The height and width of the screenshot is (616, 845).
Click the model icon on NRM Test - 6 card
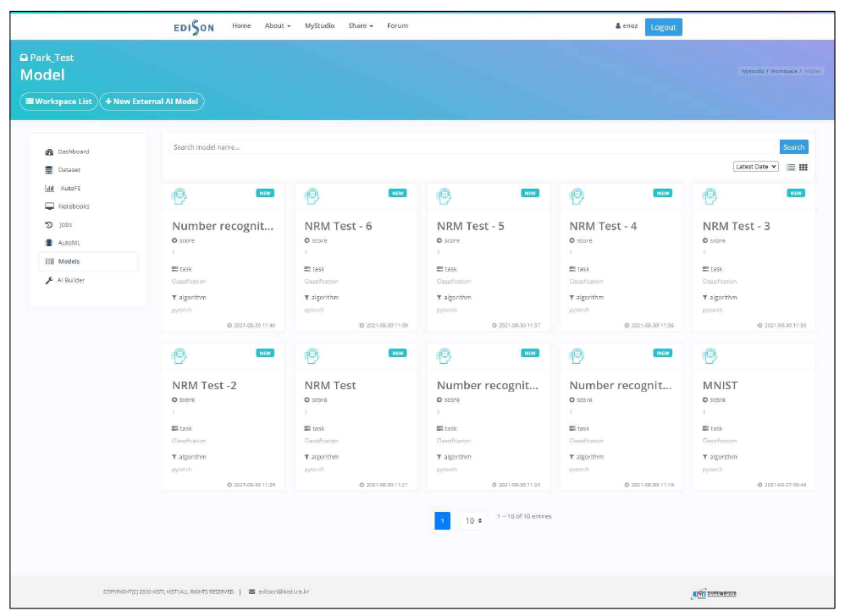point(312,195)
